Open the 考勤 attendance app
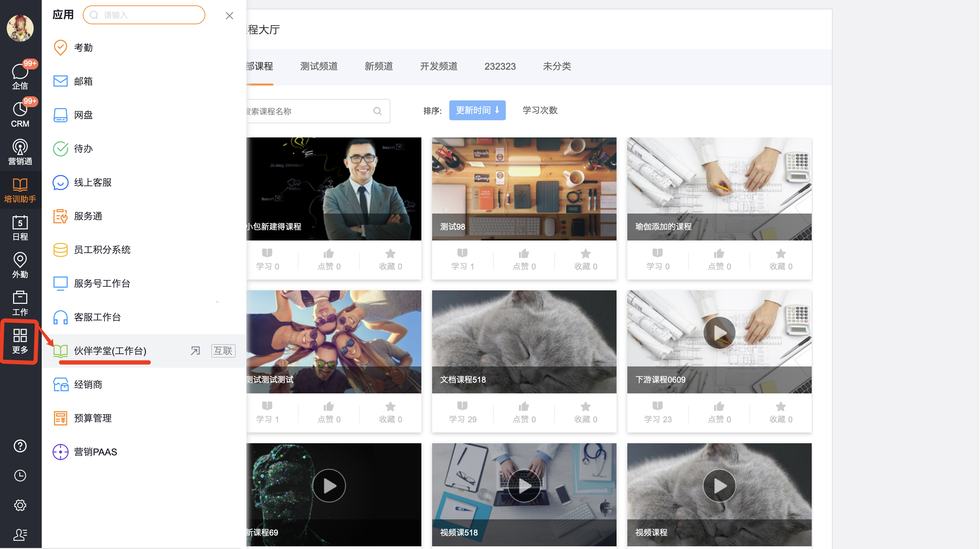 144,47
